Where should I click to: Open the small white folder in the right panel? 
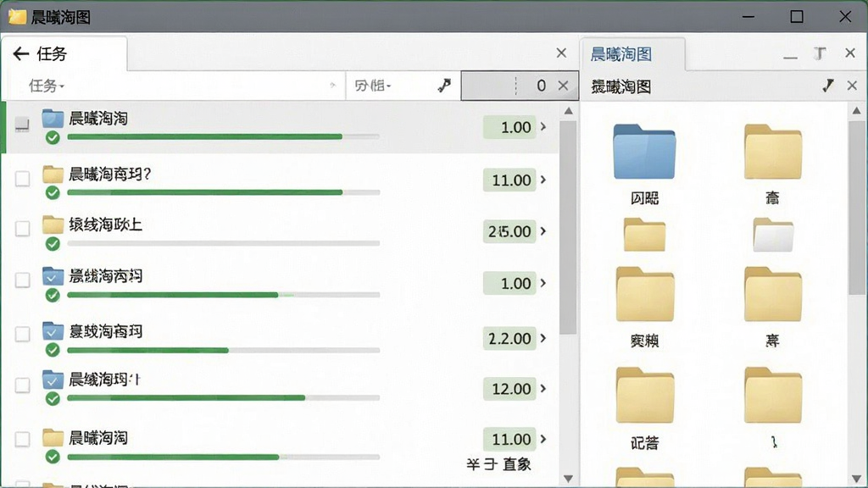(773, 235)
